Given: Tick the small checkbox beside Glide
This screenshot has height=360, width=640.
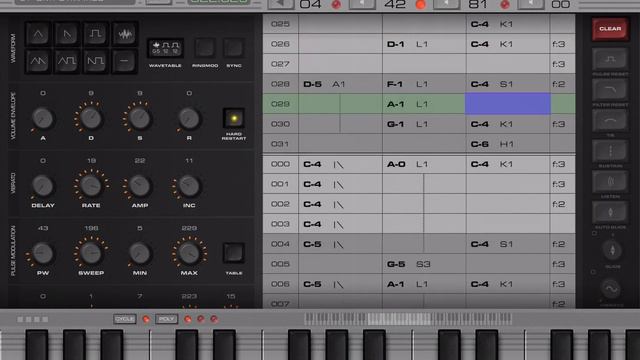Looking at the screenshot, I should tap(594, 233).
